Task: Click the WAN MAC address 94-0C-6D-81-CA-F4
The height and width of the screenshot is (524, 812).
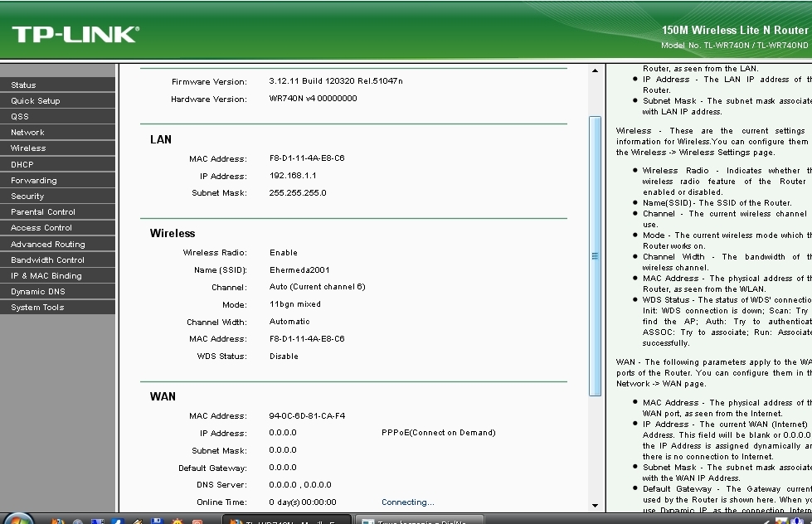Action: (x=307, y=415)
